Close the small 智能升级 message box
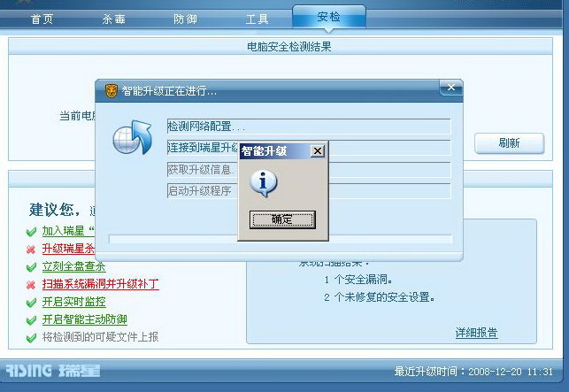 (x=318, y=151)
